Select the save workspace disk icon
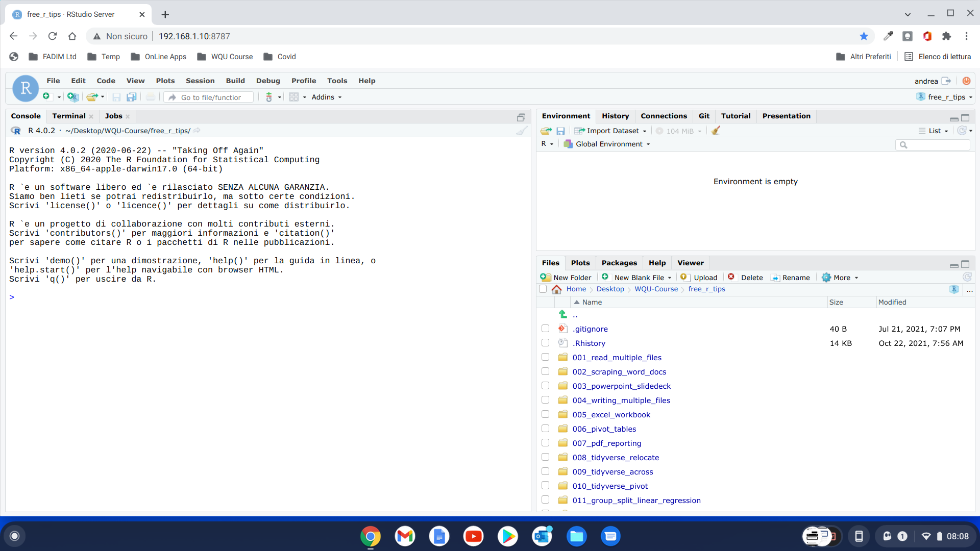 pyautogui.click(x=560, y=131)
